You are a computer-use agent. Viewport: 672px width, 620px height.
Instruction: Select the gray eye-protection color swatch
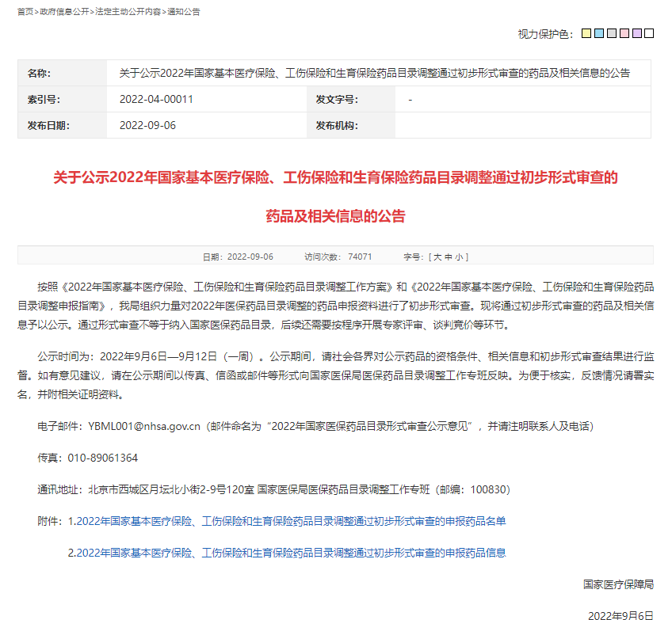pos(611,33)
